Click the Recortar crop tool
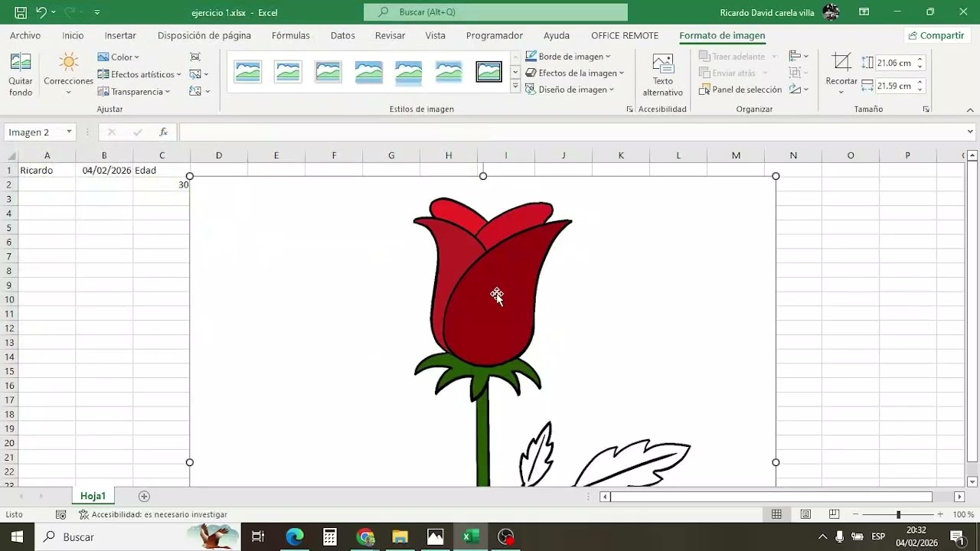This screenshot has height=551, width=980. click(x=841, y=75)
